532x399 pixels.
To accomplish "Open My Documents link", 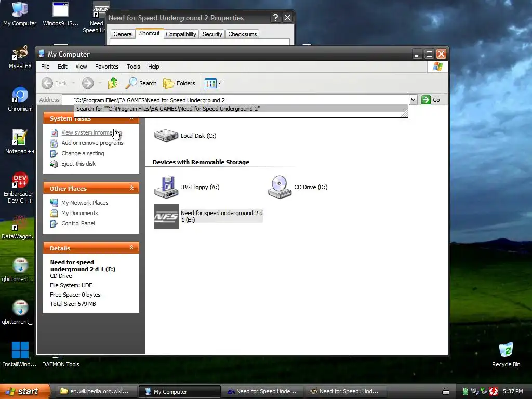I will click(79, 213).
